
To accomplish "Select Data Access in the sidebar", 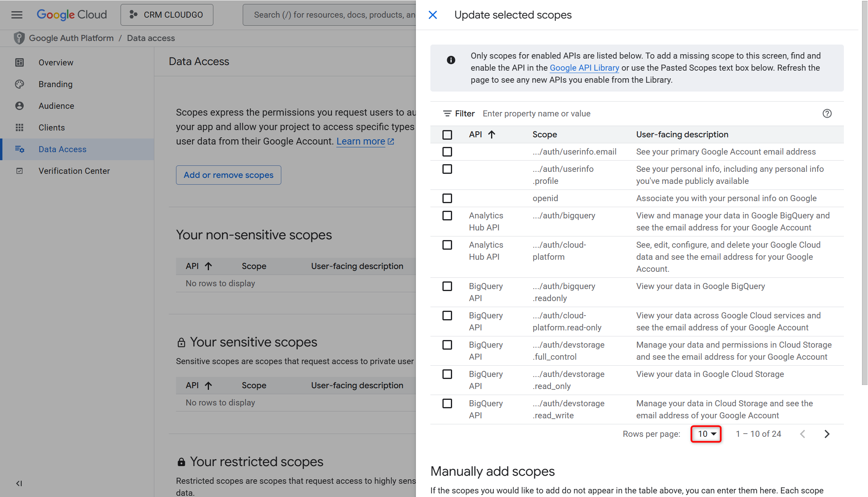I will pyautogui.click(x=62, y=149).
